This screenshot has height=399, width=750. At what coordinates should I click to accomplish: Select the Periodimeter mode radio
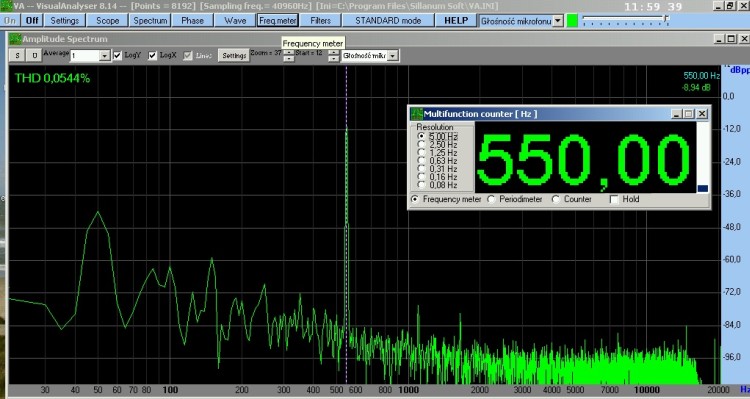click(x=491, y=199)
